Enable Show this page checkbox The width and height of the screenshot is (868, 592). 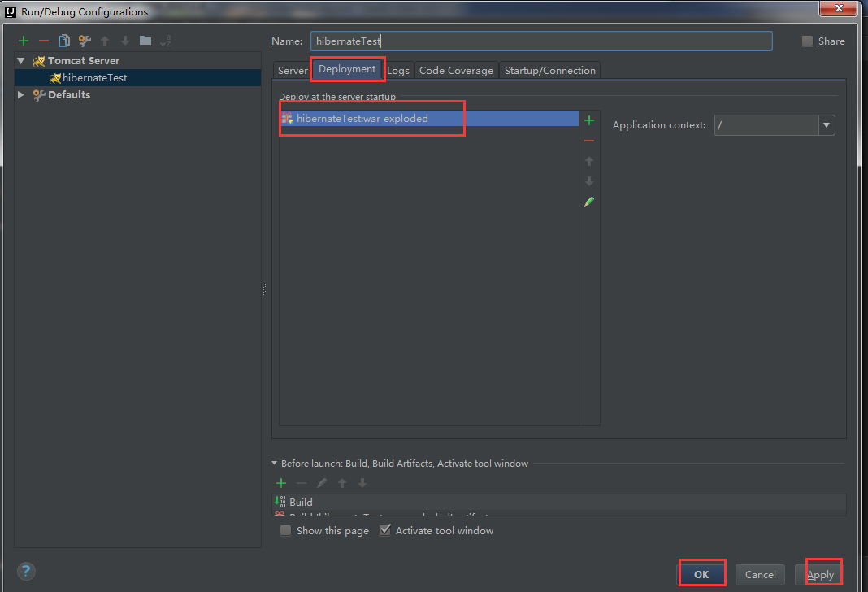[285, 530]
